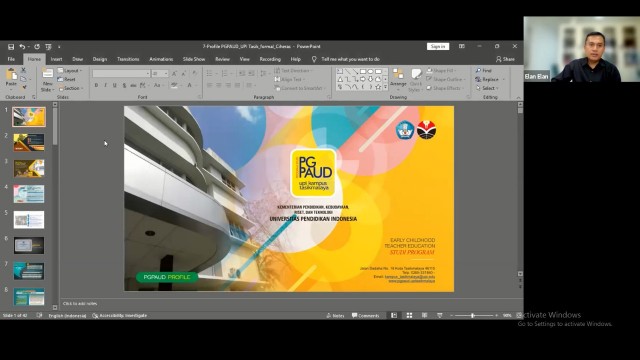Click the Arrange icon
640x360 pixels.
click(398, 74)
